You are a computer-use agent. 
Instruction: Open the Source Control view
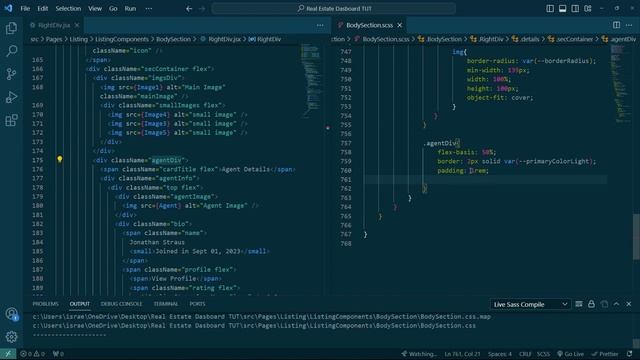pos(11,74)
